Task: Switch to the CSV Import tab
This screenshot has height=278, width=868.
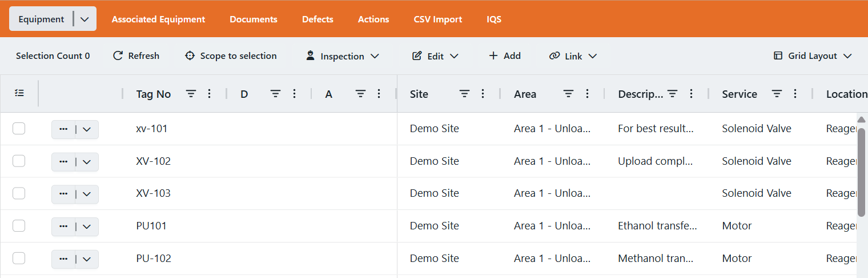Action: [438, 19]
